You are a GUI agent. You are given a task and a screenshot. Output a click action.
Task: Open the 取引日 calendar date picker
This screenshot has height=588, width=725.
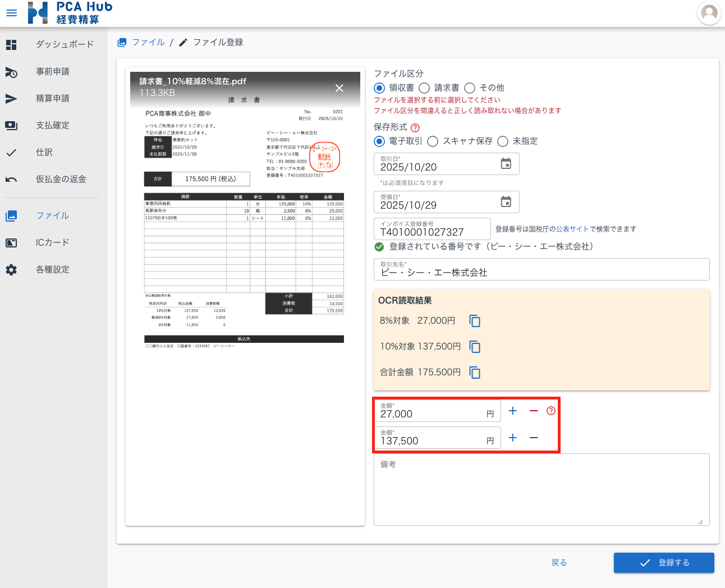(x=506, y=164)
